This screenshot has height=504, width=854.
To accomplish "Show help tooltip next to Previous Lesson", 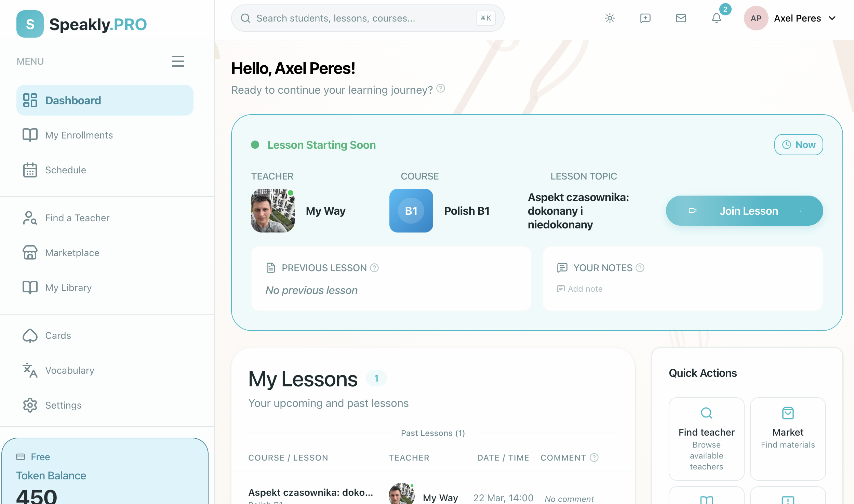I will pos(374,268).
